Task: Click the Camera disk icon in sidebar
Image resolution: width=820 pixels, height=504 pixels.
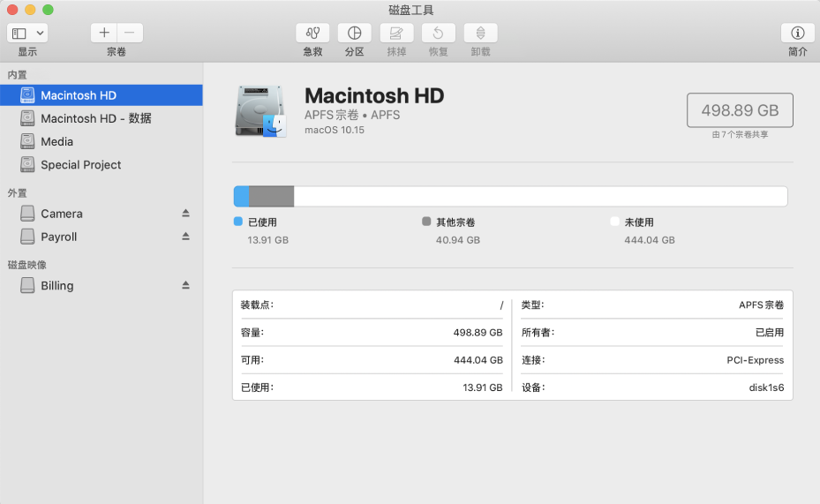Action: pyautogui.click(x=27, y=214)
